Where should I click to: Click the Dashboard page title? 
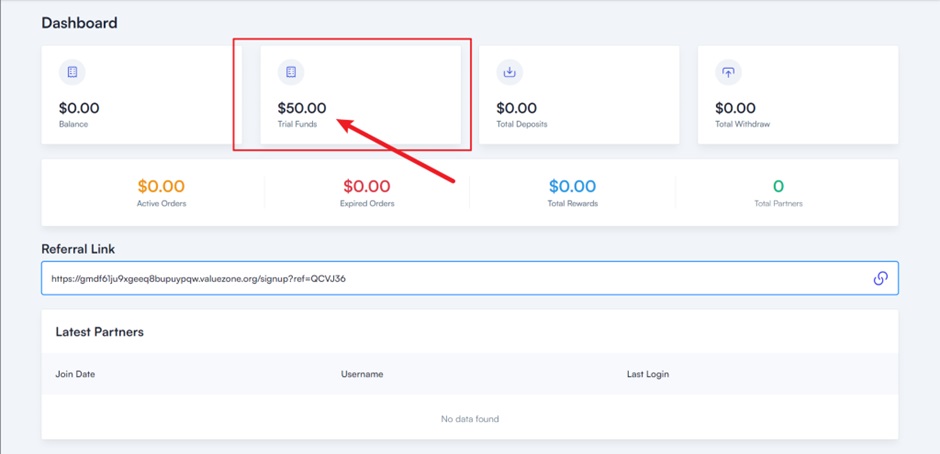pos(79,22)
